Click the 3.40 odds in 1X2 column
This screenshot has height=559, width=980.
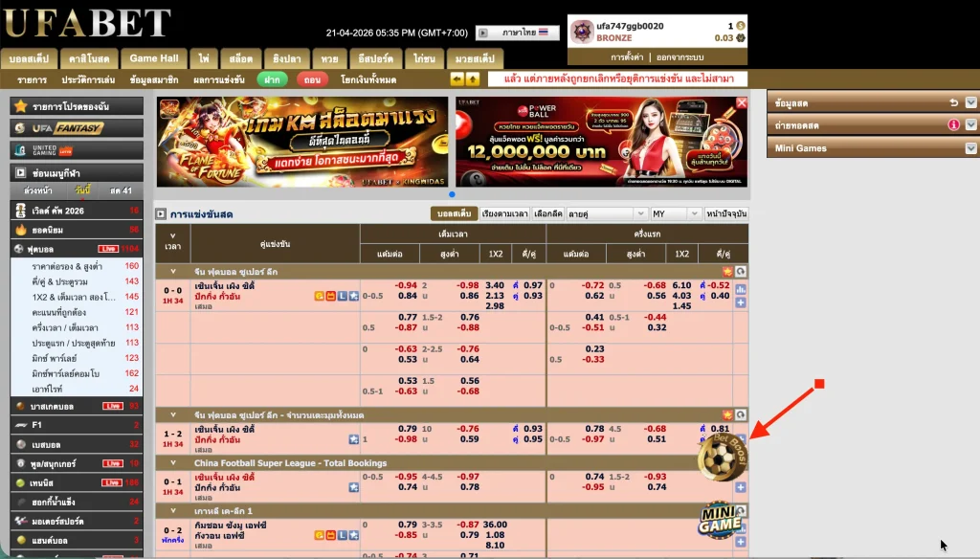[495, 286]
